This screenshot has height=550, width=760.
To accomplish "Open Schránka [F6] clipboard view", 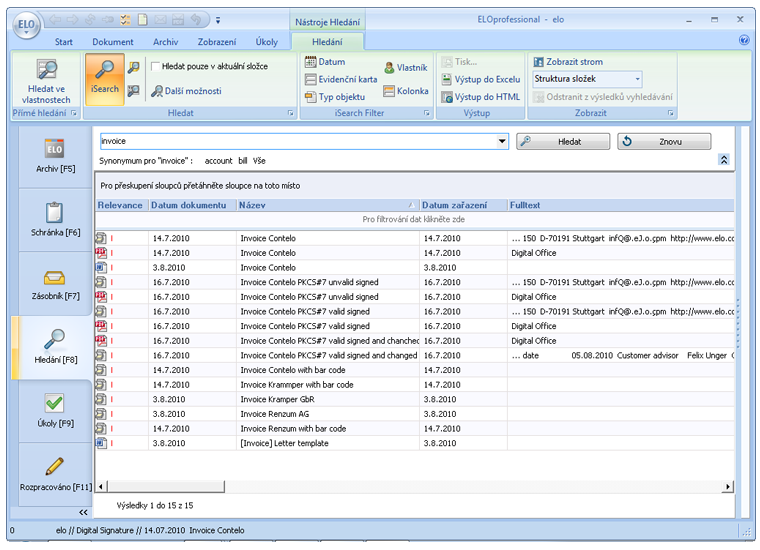I will pos(55,220).
